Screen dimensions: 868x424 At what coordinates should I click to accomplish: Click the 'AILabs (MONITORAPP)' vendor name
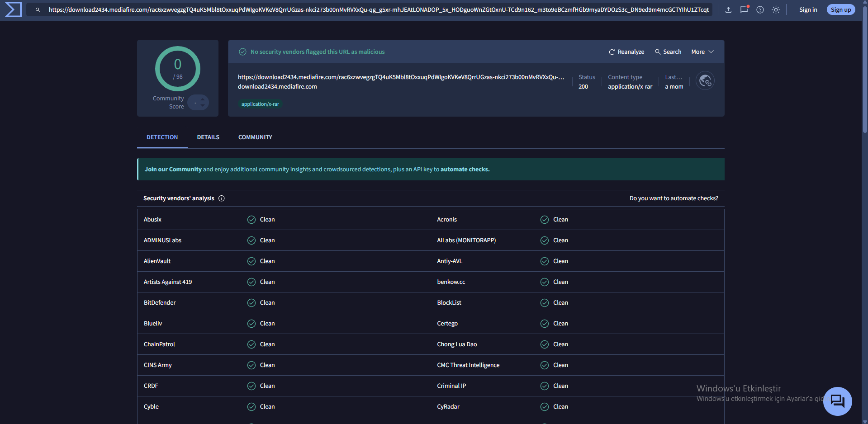tap(466, 240)
